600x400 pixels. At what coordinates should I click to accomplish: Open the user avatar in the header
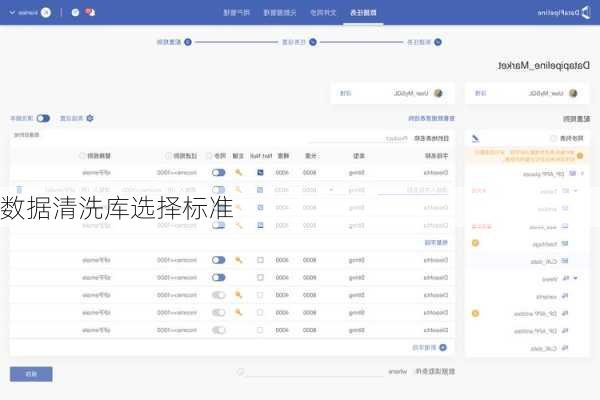pos(46,13)
